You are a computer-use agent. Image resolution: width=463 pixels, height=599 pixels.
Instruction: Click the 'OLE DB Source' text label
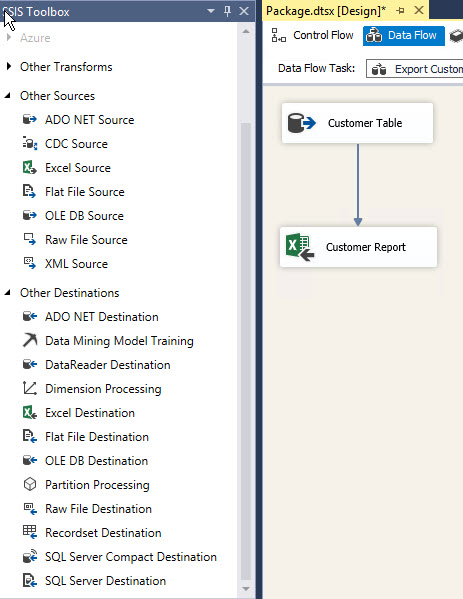coord(84,216)
